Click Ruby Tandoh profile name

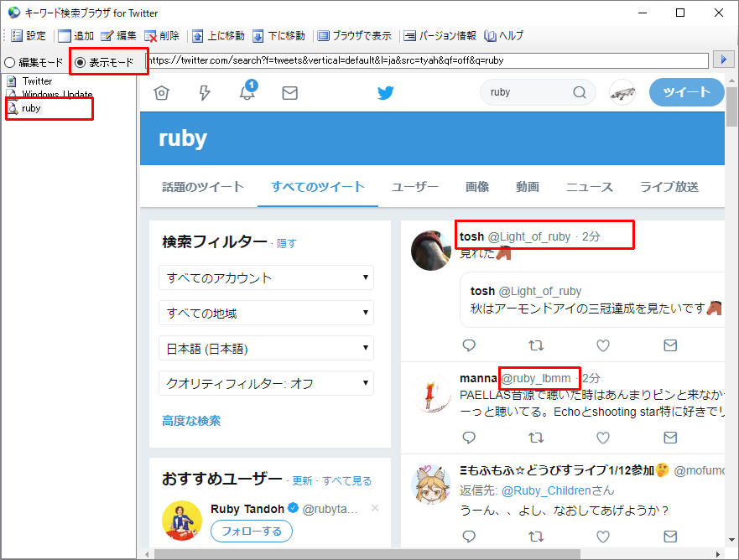[x=247, y=509]
